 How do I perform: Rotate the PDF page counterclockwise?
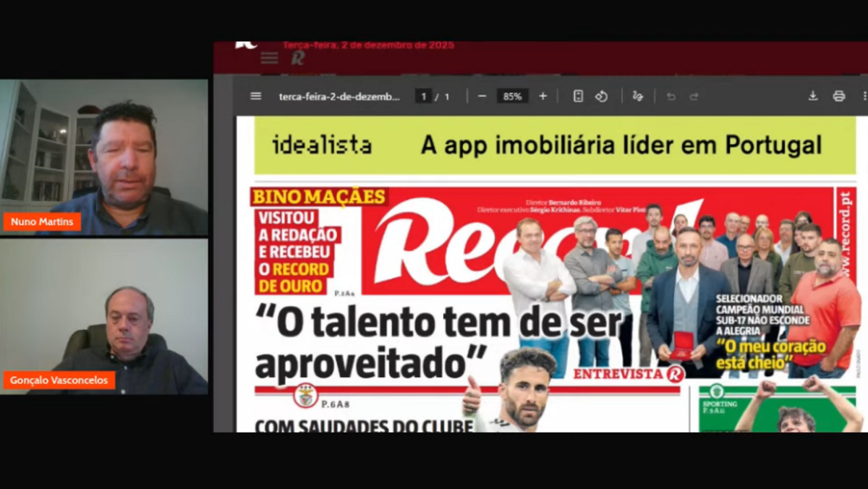pos(601,96)
